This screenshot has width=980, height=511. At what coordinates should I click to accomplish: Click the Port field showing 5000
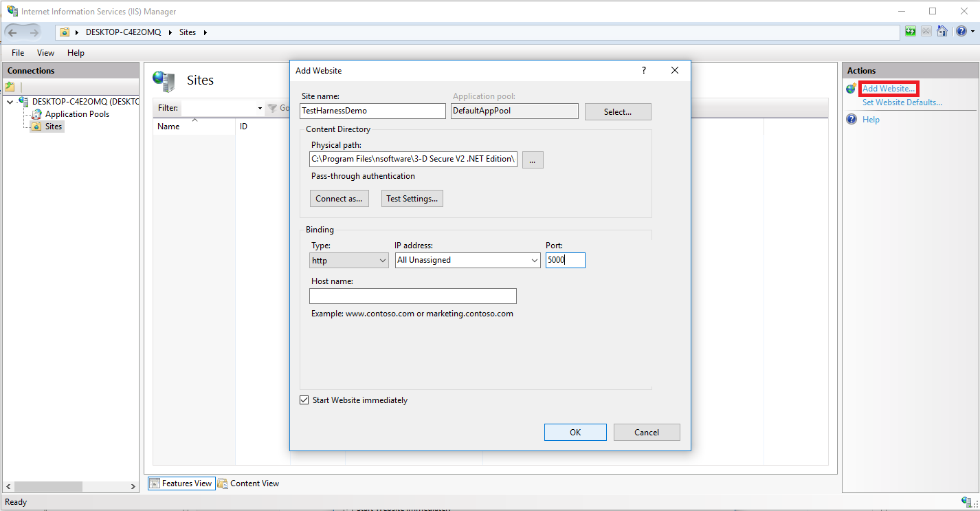566,260
